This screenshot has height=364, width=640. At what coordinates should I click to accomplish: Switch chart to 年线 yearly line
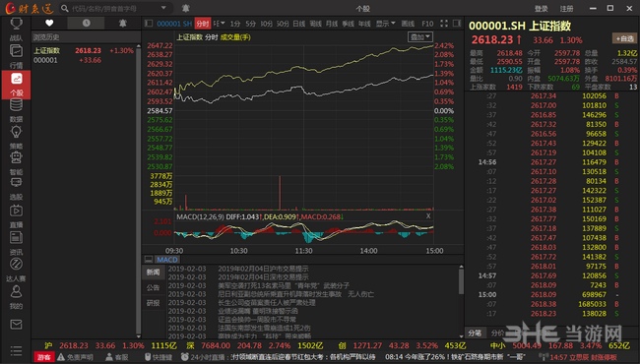[364, 24]
